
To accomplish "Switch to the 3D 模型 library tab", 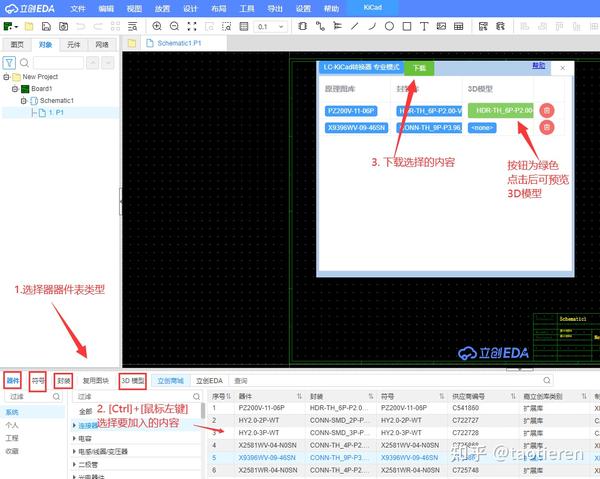I will [x=132, y=381].
